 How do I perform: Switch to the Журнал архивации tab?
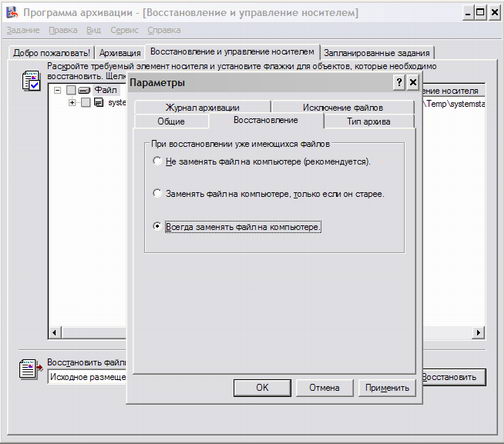203,107
